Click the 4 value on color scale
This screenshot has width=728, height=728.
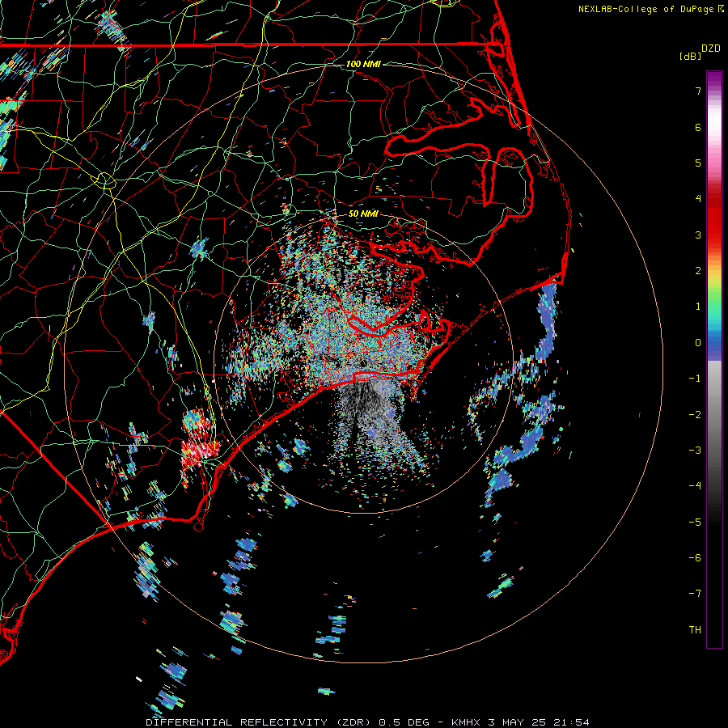698,199
